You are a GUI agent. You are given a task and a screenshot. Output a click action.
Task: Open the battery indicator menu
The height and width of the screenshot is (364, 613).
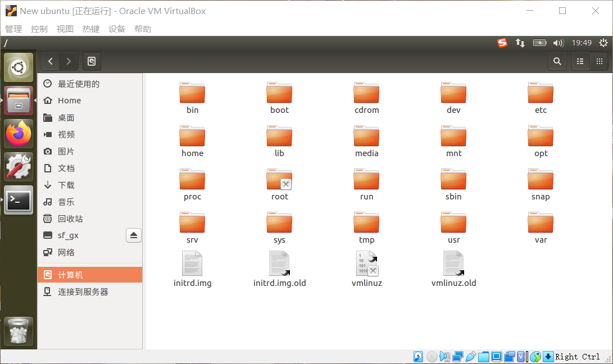(539, 43)
